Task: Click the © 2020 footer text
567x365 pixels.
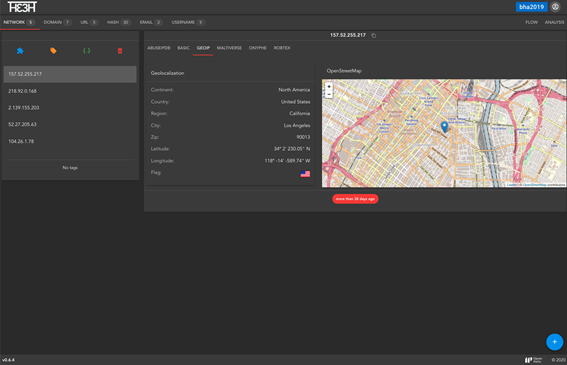Action: pos(558,360)
